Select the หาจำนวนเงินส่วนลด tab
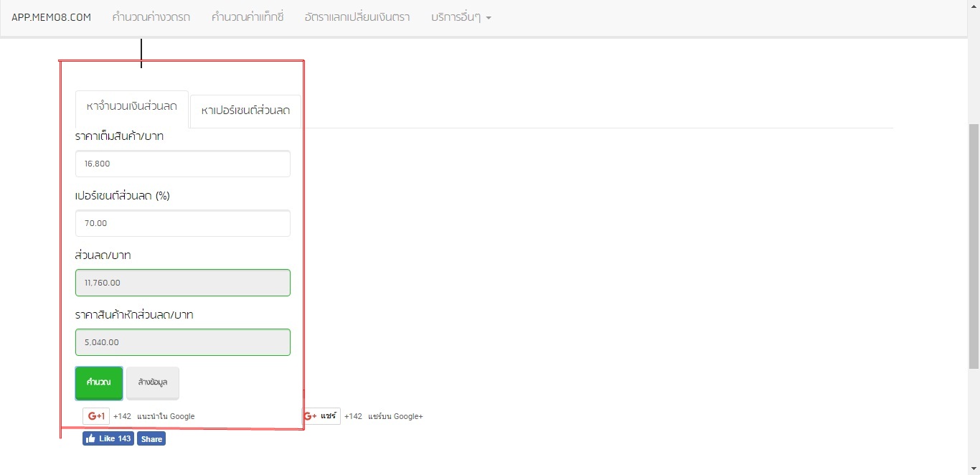This screenshot has width=980, height=475. [x=132, y=109]
